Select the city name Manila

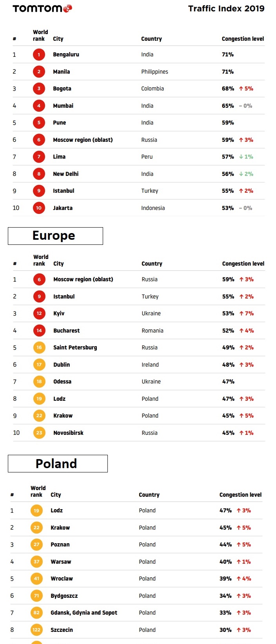coord(62,72)
